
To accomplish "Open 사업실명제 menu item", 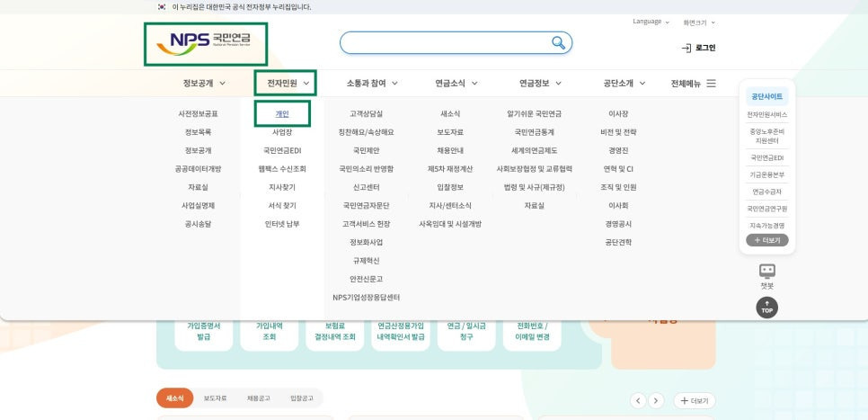I will pos(199,206).
